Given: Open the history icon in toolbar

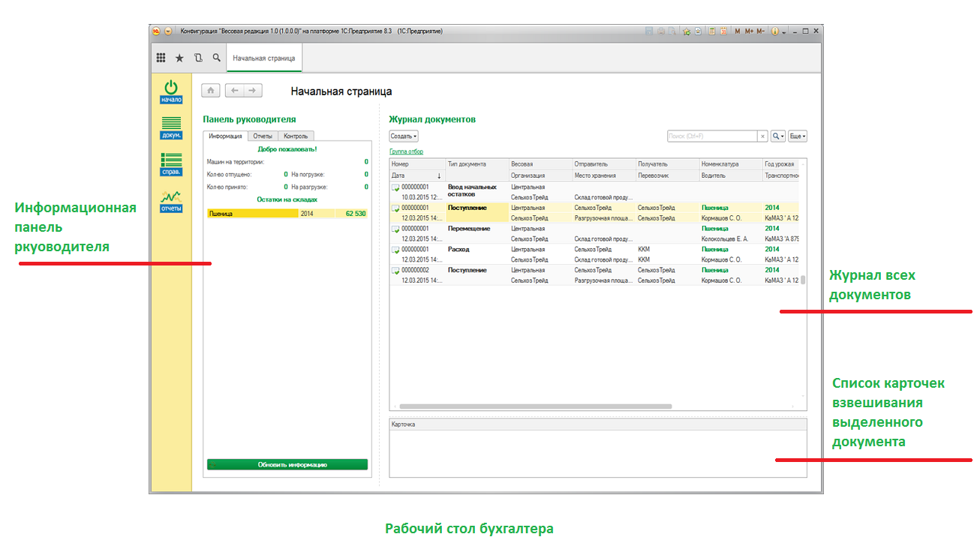Looking at the screenshot, I should pyautogui.click(x=198, y=58).
